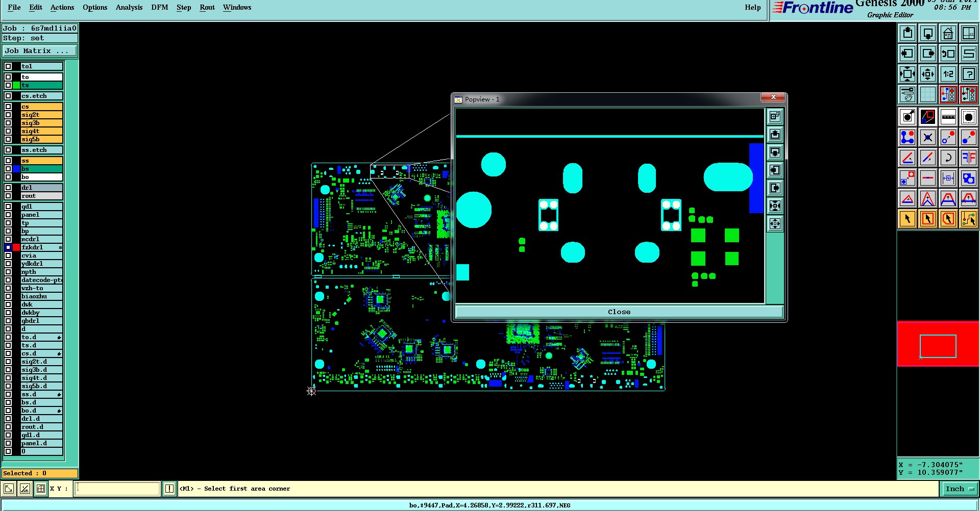Select layer name bo in list

tap(41, 177)
